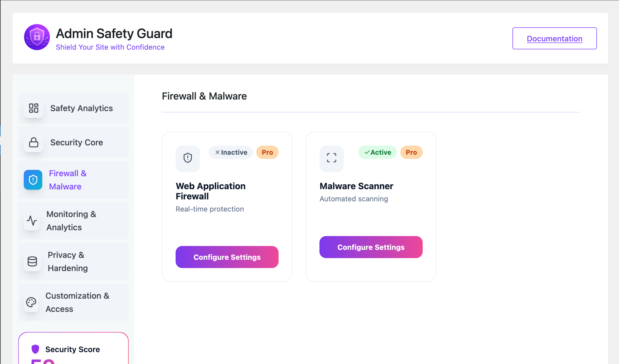Click the Customization & Access palette icon

(31, 302)
